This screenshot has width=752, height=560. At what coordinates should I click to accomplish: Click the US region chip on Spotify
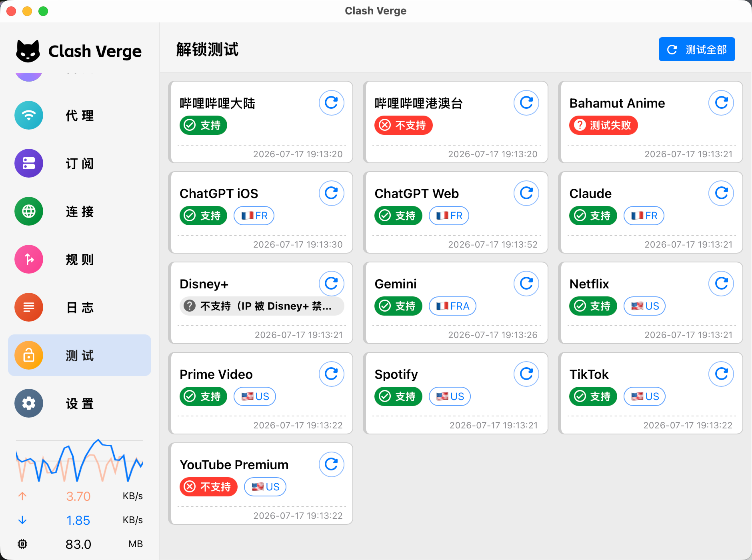tap(450, 396)
